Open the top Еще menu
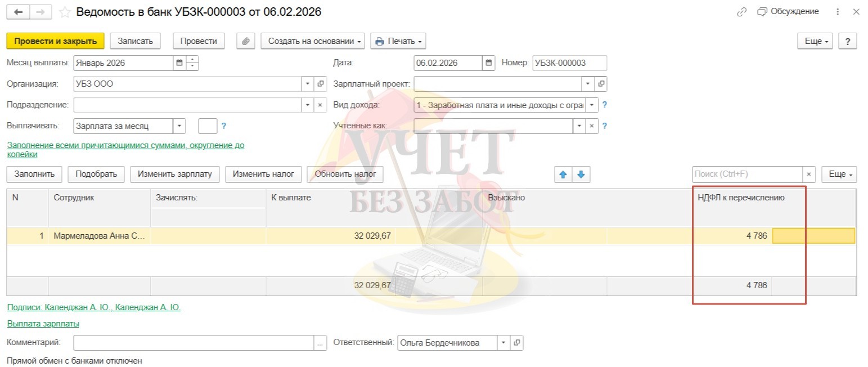The height and width of the screenshot is (367, 868). (815, 41)
